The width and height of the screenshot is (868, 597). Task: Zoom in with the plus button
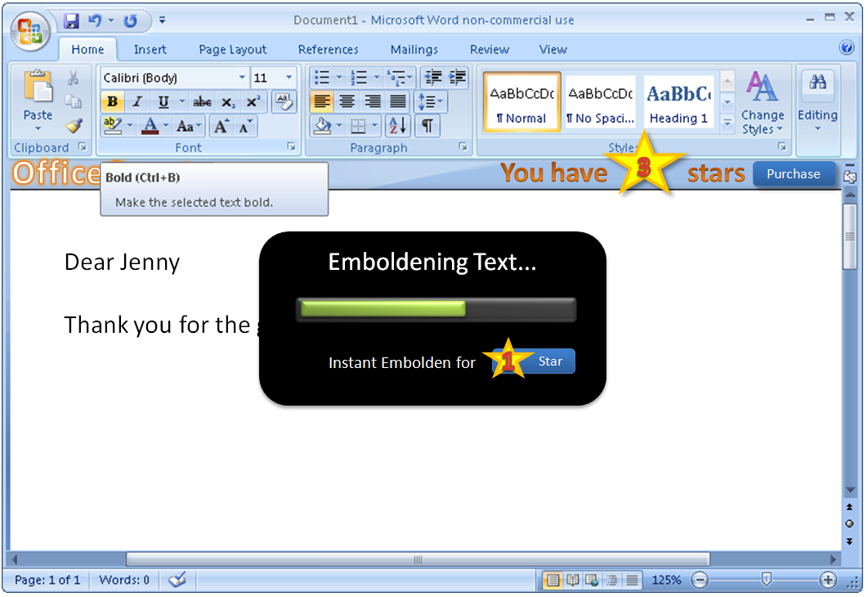pos(828,580)
